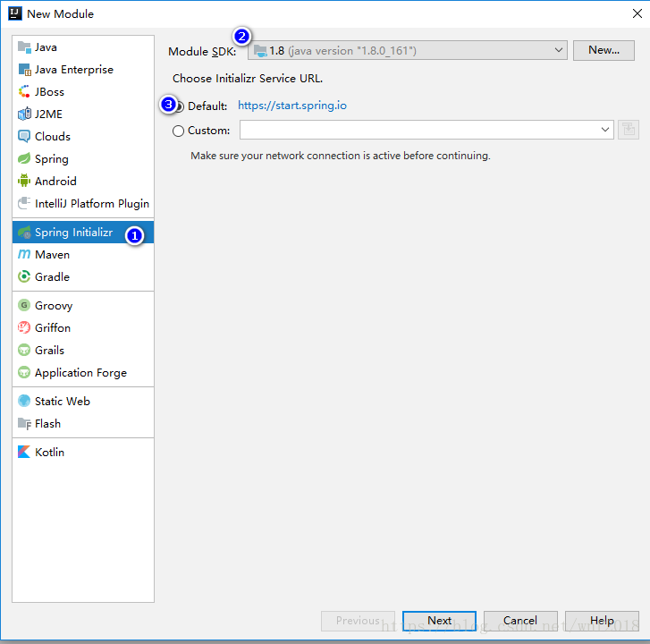This screenshot has width=650, height=644.
Task: Click the Java folder icon
Action: 24,47
